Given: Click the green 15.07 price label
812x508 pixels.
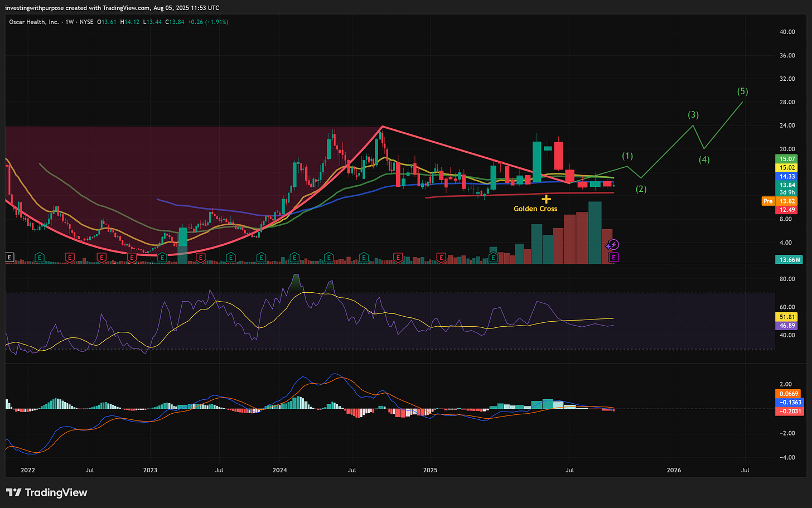Looking at the screenshot, I should (x=787, y=159).
